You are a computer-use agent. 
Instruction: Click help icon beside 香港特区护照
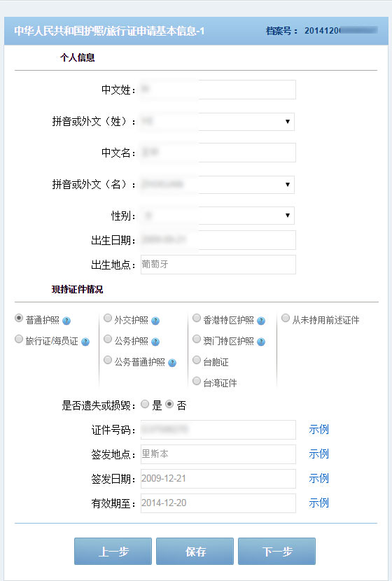(x=261, y=321)
